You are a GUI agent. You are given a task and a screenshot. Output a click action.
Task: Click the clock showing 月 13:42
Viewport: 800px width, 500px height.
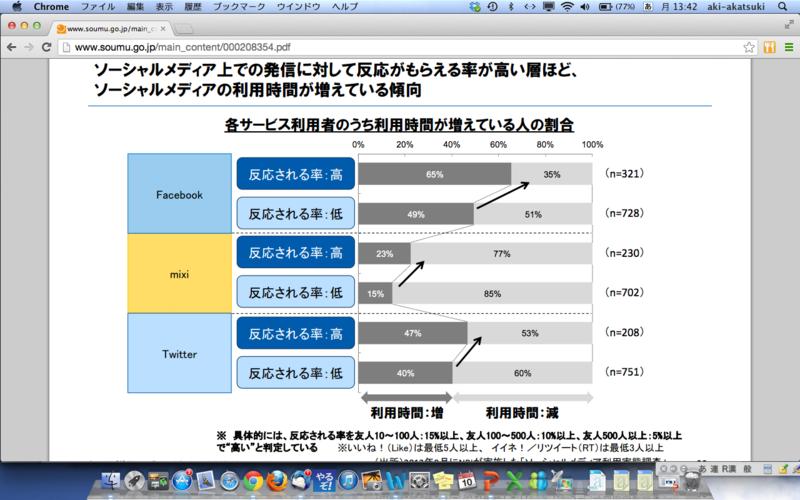tap(679, 7)
